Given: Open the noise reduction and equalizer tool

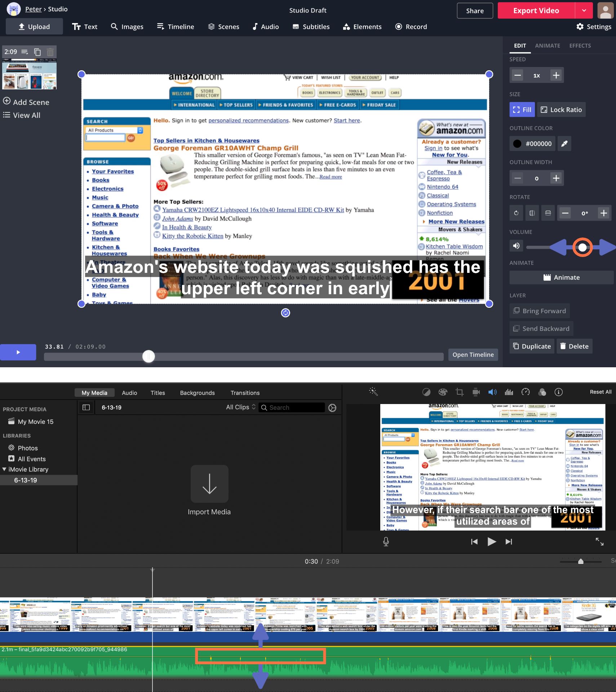Looking at the screenshot, I should tap(509, 392).
